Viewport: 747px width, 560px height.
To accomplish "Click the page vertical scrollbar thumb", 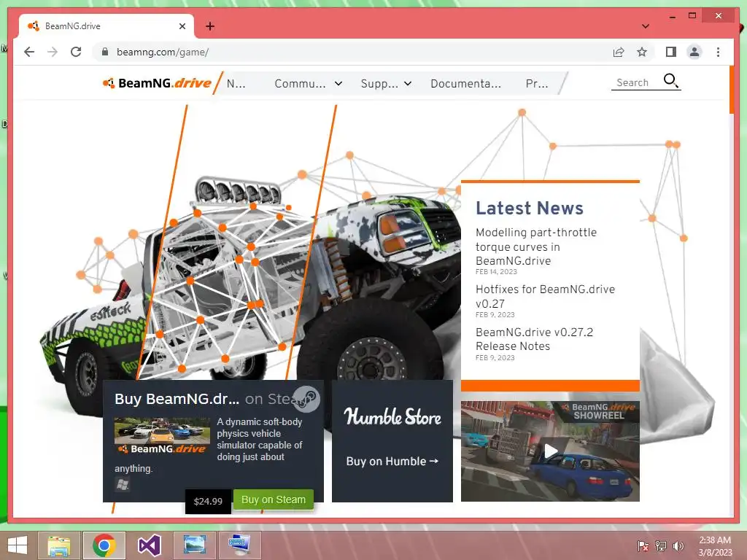I will point(732,90).
